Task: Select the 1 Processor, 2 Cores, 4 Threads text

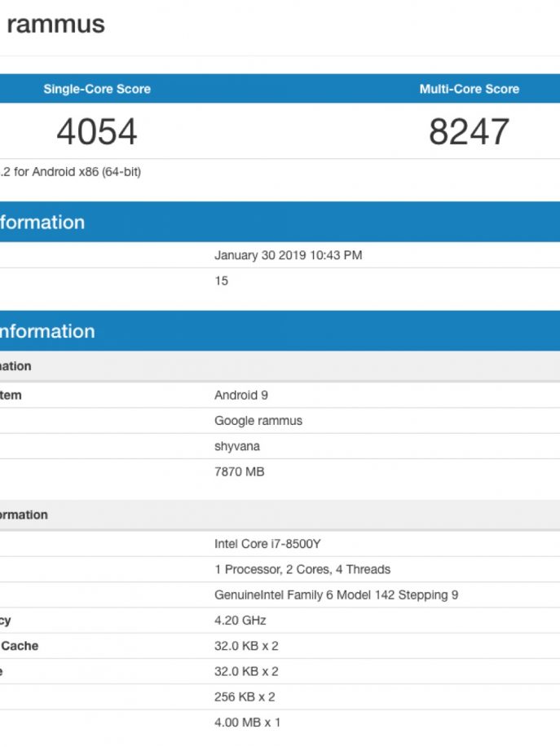Action: tap(302, 569)
